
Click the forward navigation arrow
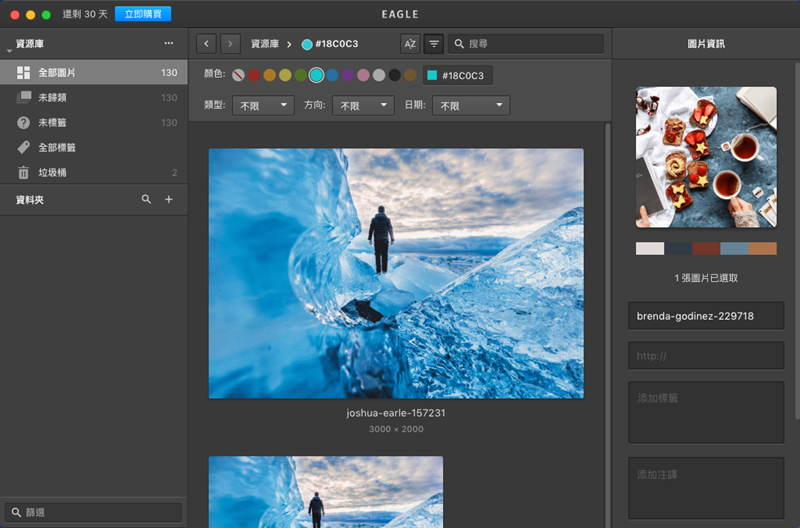(231, 44)
